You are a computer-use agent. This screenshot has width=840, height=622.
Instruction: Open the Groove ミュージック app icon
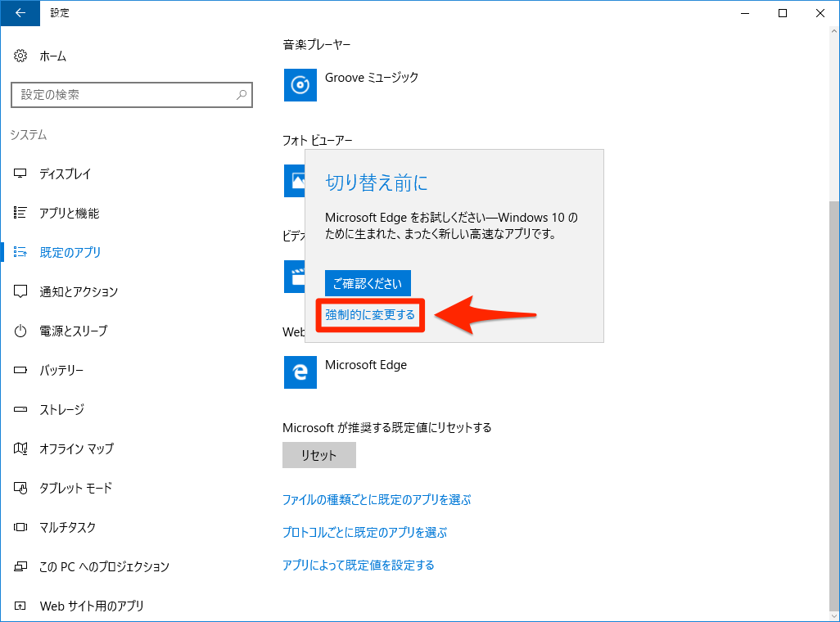(300, 85)
